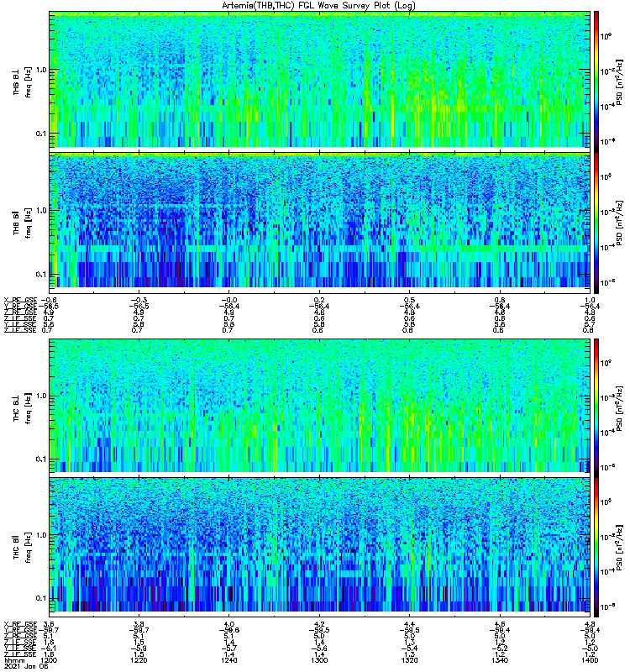Click the "1200" time axis label
Screen dimensions: 630x672
pyautogui.click(x=49, y=660)
